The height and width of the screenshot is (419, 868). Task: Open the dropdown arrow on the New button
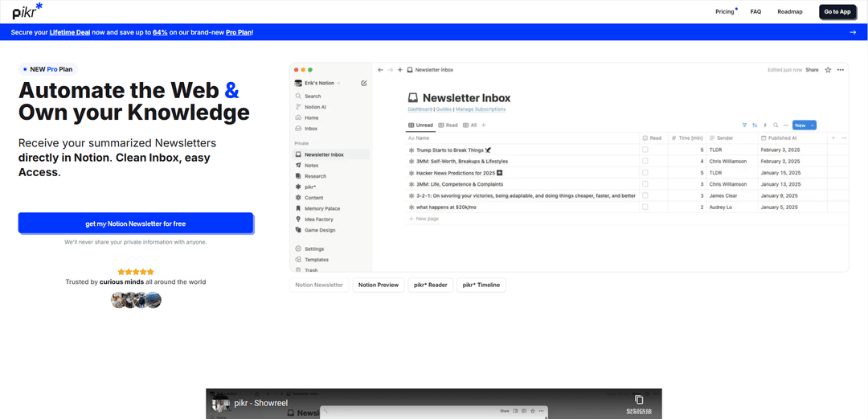(812, 125)
